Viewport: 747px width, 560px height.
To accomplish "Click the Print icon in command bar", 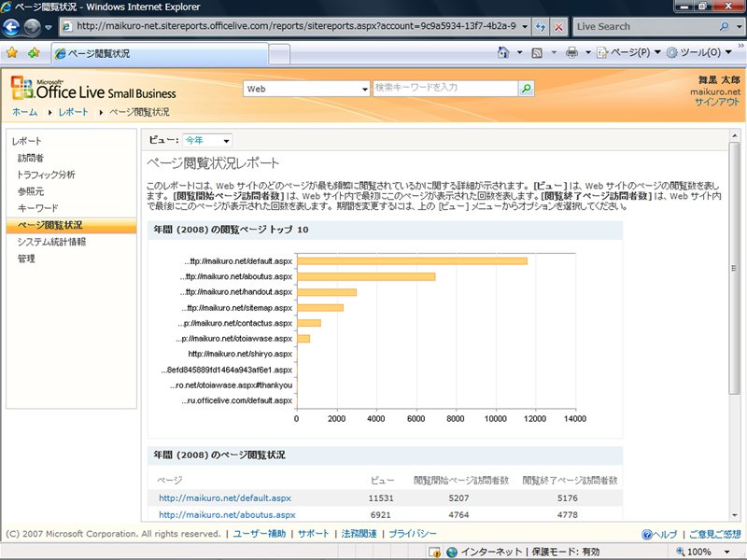I will pyautogui.click(x=571, y=52).
